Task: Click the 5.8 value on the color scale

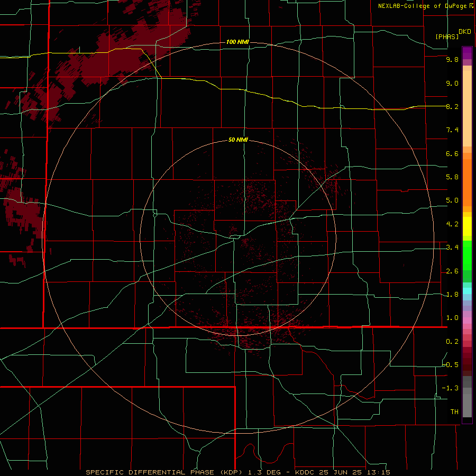Action: 452,177
